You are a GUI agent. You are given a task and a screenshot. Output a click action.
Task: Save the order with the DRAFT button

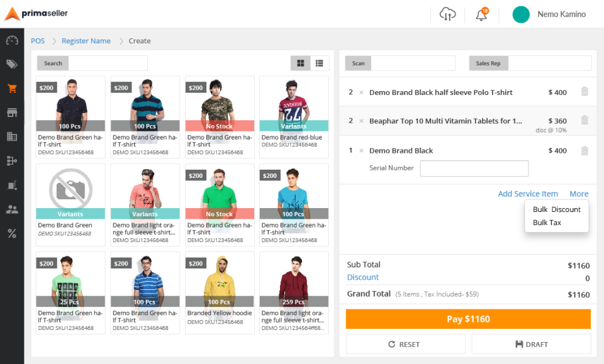pyautogui.click(x=531, y=344)
